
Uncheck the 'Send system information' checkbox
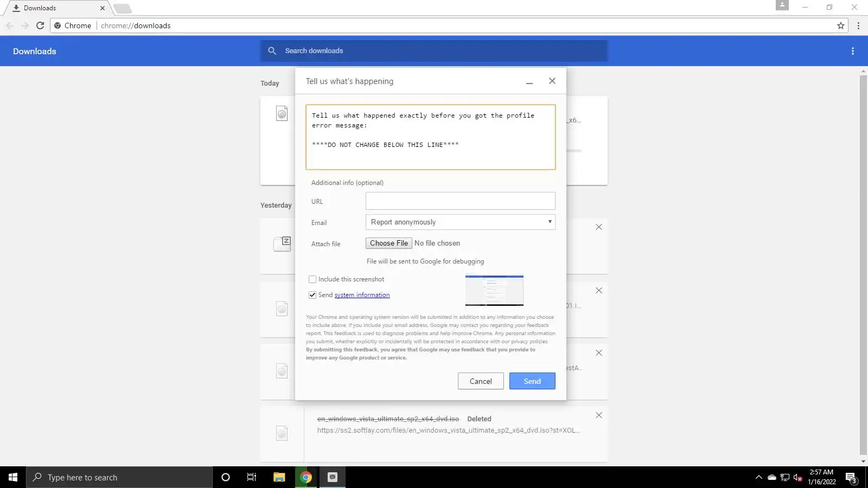(x=312, y=295)
